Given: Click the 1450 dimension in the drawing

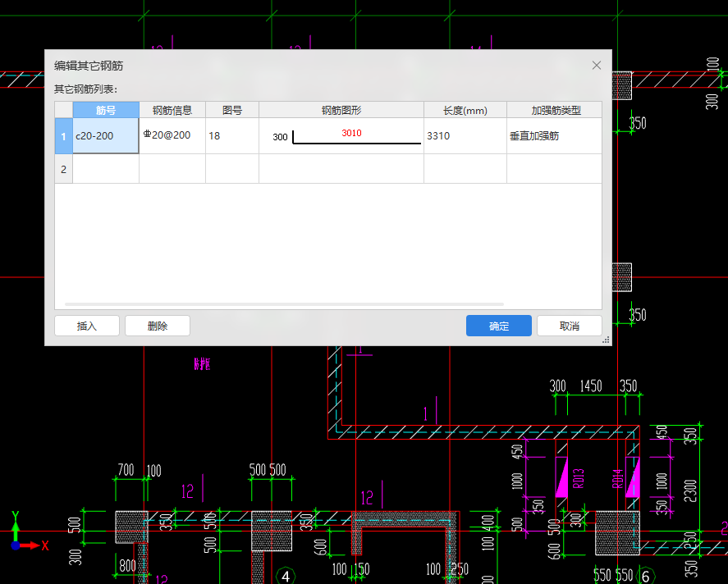Looking at the screenshot, I should point(591,386).
